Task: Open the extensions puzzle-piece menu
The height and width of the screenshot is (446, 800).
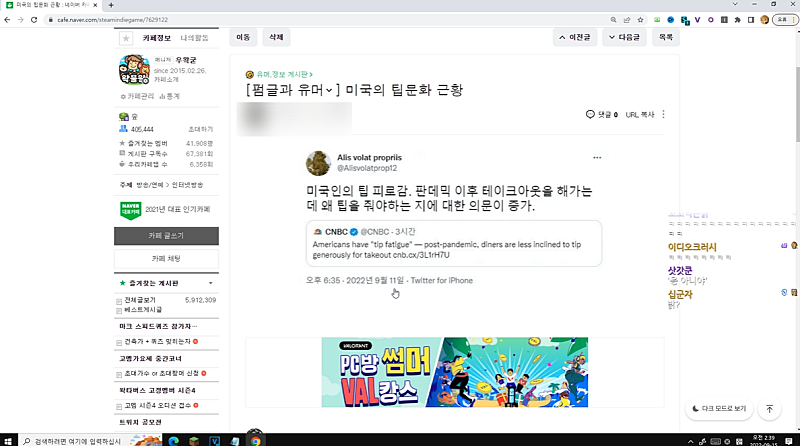Action: click(x=737, y=19)
